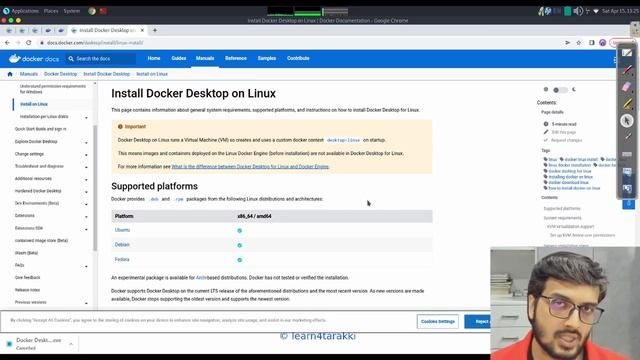
Task: Click the green check for Fedora
Action: click(240, 260)
